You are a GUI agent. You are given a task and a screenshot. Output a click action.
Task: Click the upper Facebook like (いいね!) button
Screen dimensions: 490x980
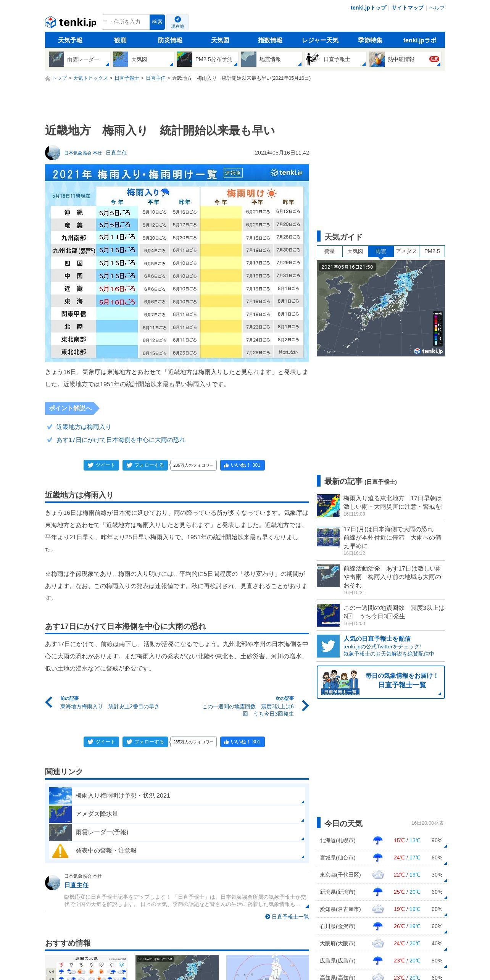pos(242,465)
